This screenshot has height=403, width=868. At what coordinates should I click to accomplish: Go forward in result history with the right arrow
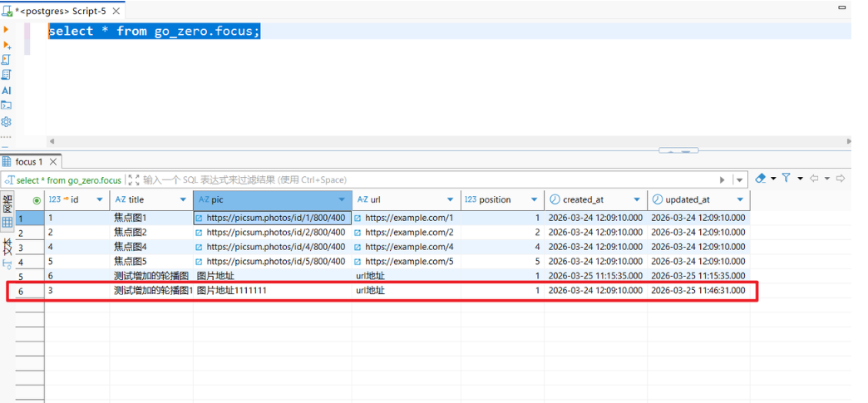pos(841,179)
